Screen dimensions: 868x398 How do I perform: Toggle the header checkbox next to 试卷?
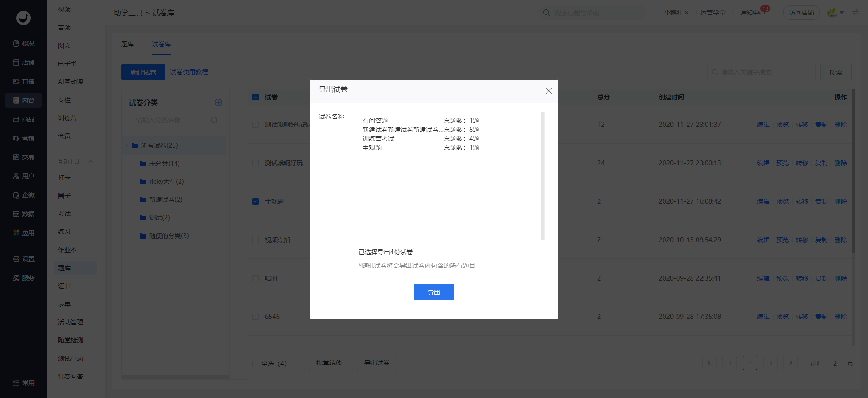[255, 97]
